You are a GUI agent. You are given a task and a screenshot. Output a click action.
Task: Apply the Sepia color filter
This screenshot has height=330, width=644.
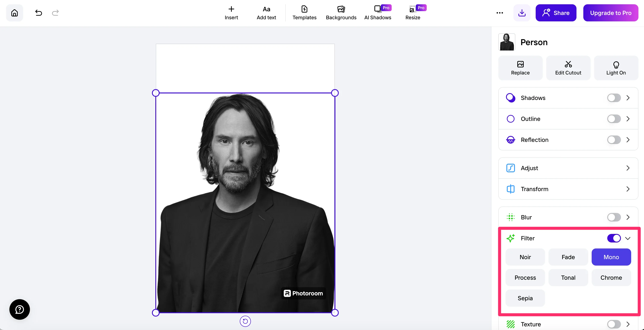click(x=525, y=298)
